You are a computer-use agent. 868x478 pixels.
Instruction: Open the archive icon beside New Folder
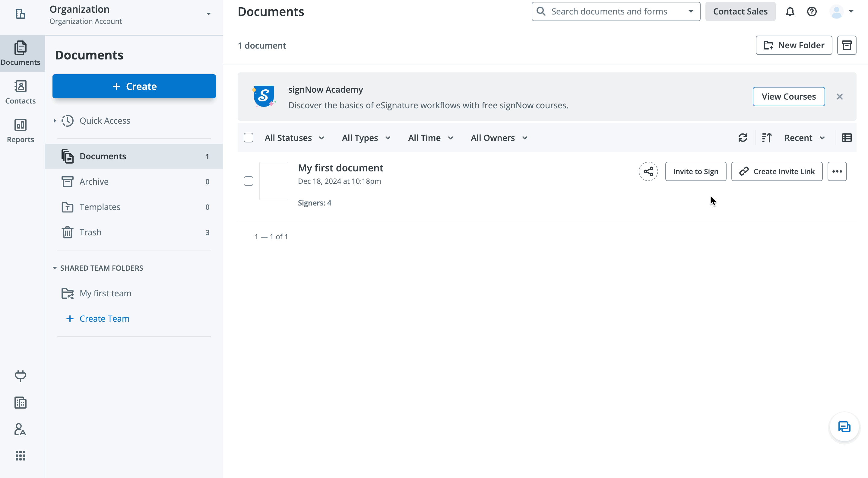pyautogui.click(x=846, y=45)
